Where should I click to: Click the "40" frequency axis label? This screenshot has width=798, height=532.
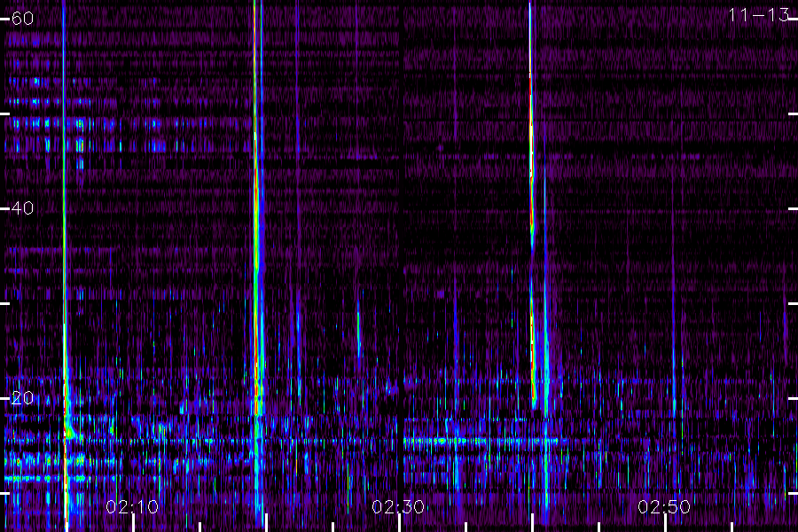[22, 208]
